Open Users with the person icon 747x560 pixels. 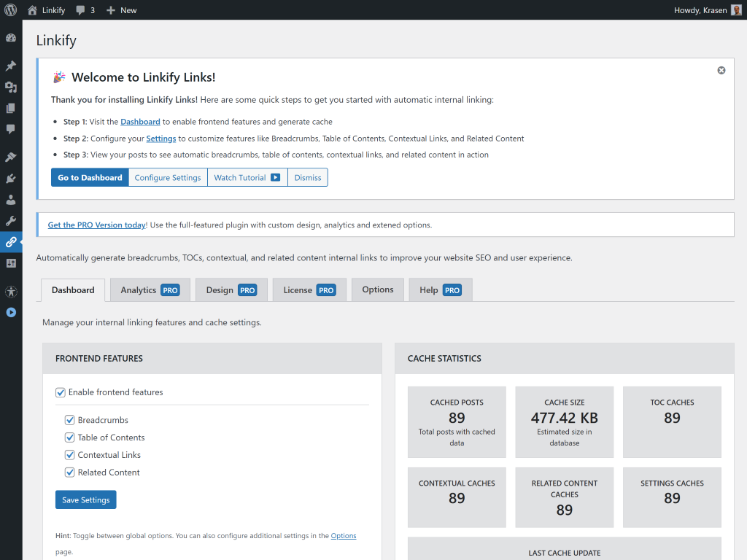(x=10, y=199)
